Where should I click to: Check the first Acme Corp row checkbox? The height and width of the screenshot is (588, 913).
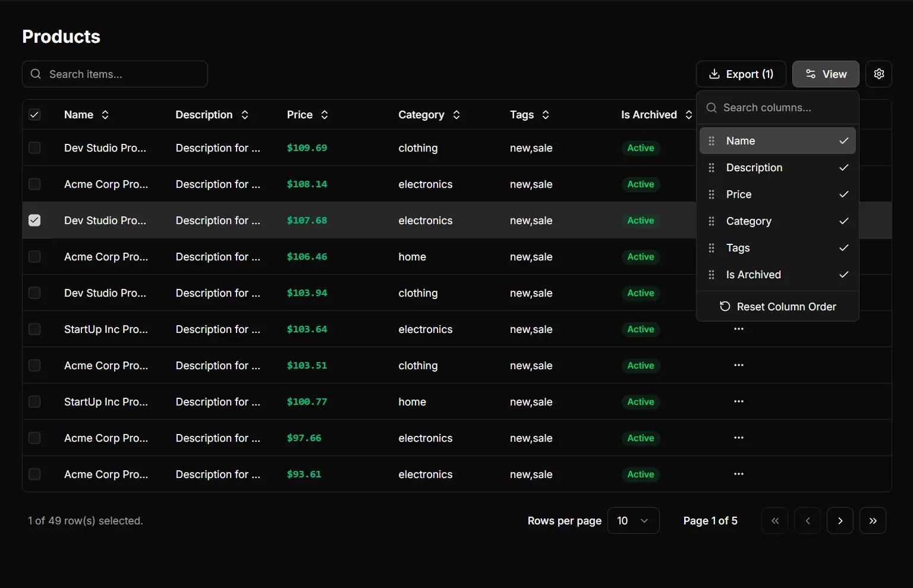point(34,184)
